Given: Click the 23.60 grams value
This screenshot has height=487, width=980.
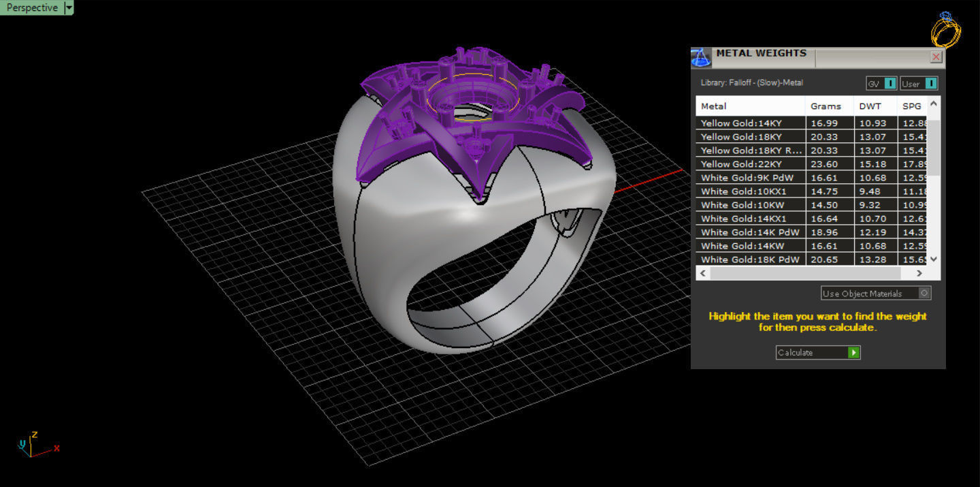Looking at the screenshot, I should coord(823,164).
